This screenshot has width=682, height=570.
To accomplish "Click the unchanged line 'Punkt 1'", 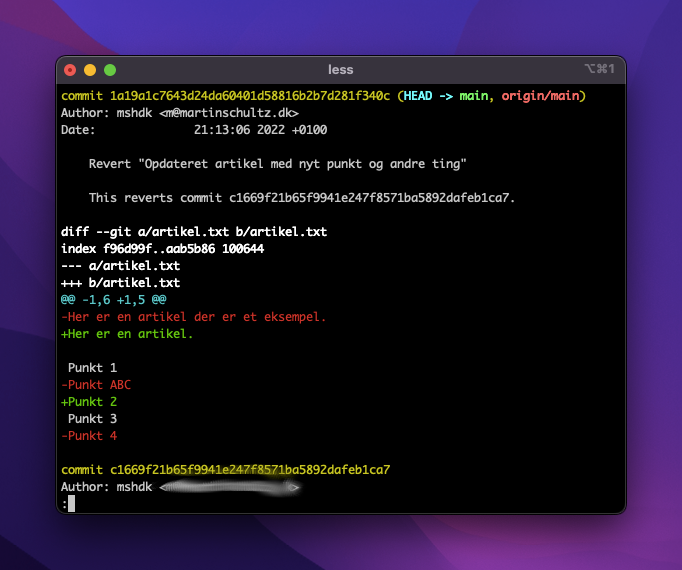I will (92, 368).
